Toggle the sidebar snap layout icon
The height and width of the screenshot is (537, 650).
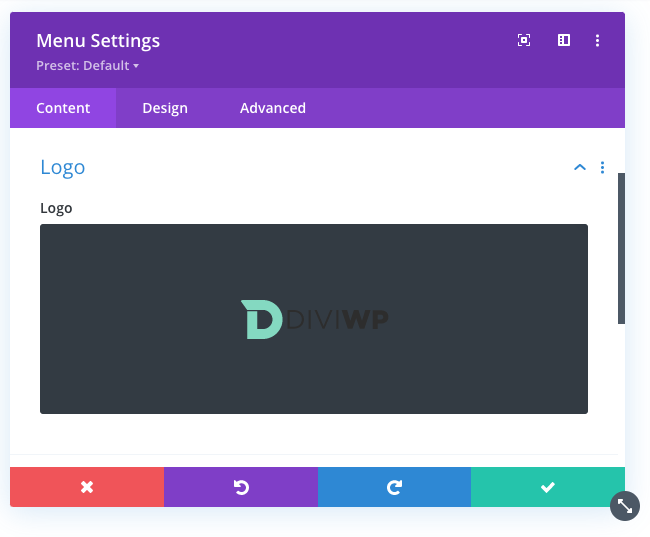564,40
